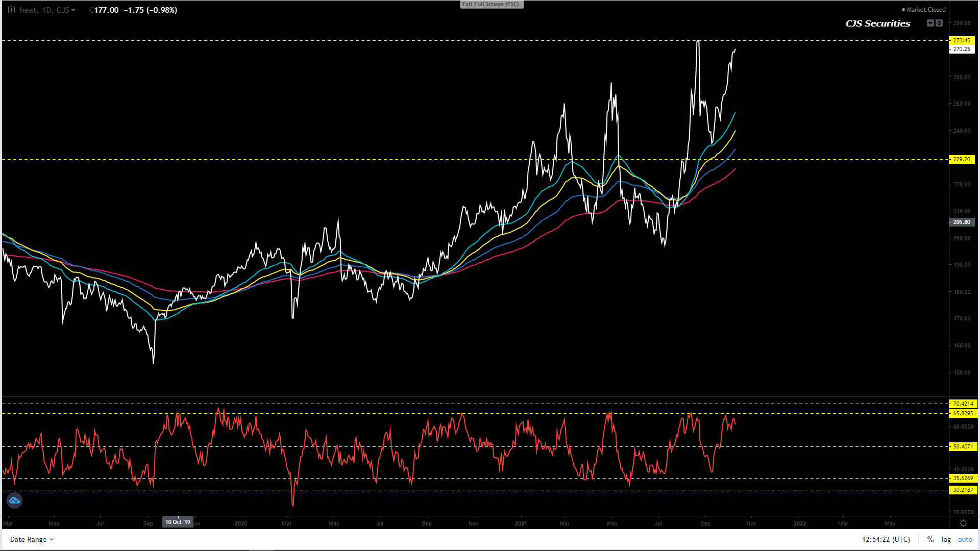Click the pane maximize up-down arrows icon
The height and width of the screenshot is (551, 980).
[x=939, y=23]
